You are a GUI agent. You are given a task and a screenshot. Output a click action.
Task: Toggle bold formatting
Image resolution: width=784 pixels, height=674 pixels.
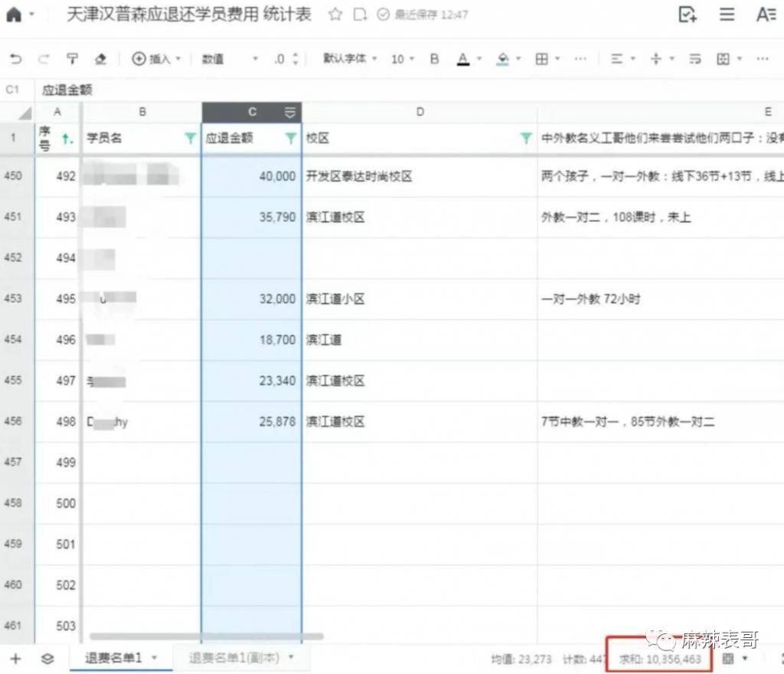pos(435,59)
